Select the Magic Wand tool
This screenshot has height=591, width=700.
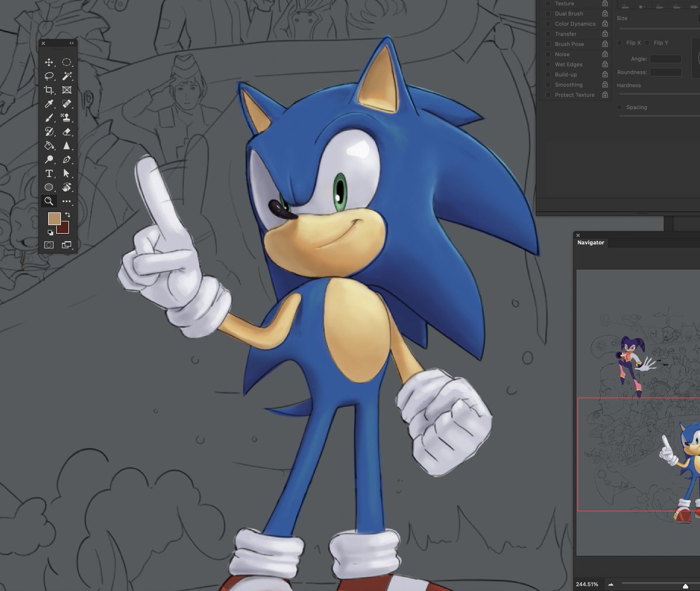click(x=66, y=76)
